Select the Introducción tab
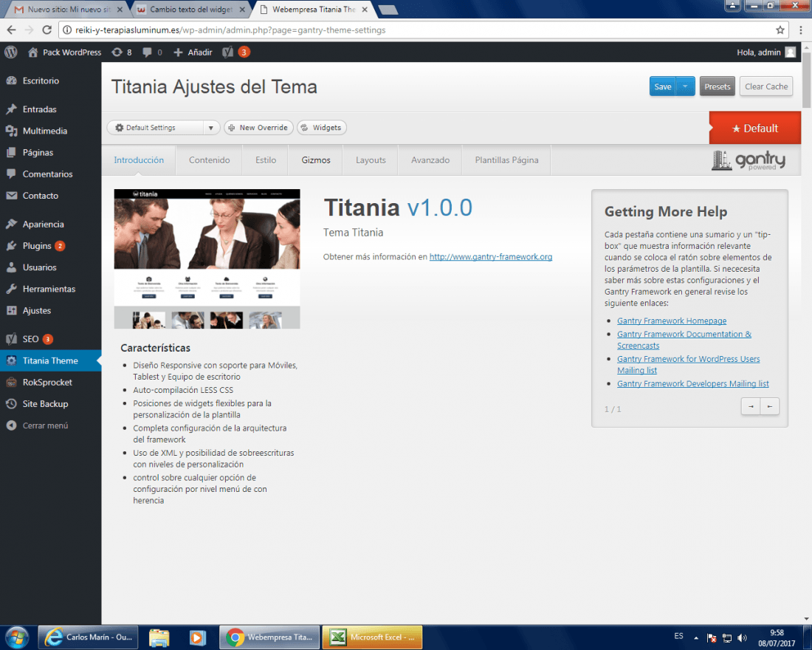 coord(139,160)
